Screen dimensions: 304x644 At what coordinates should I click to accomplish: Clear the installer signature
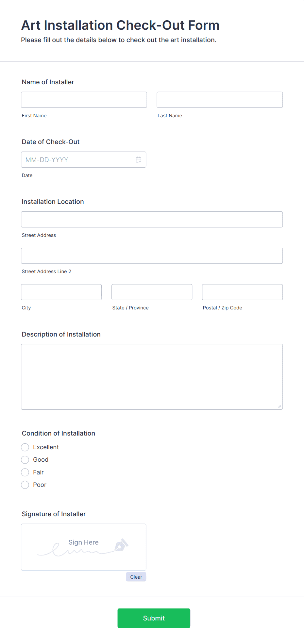click(x=136, y=577)
